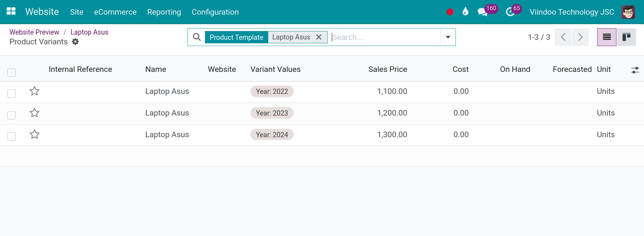The image size is (644, 236).
Task: Select the Year: 2022 row checkbox
Action: 12,94
